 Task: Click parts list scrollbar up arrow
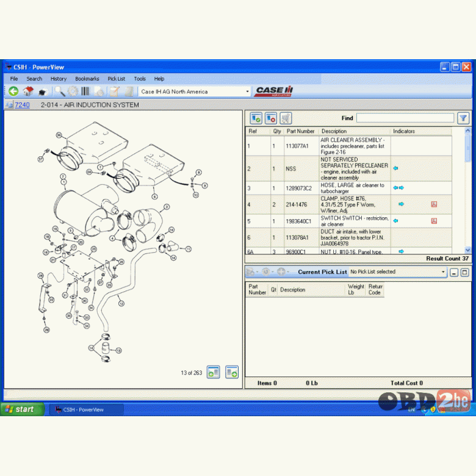tap(468, 131)
